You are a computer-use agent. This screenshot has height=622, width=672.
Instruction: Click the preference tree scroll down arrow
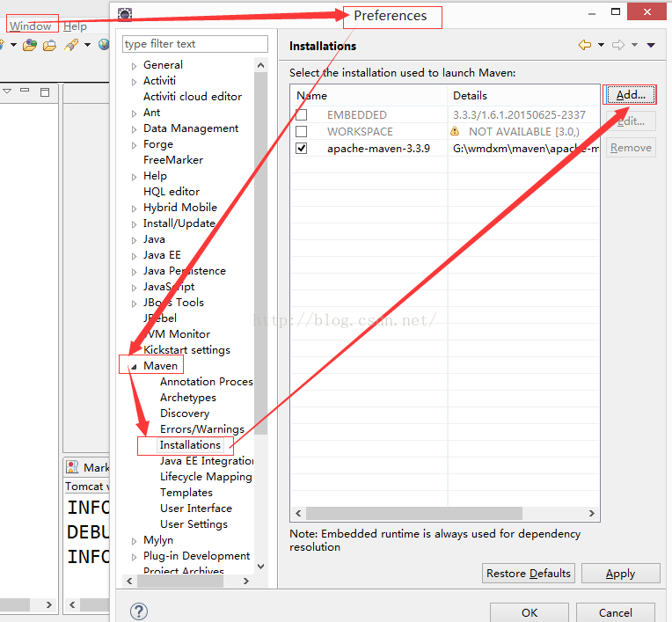point(260,566)
